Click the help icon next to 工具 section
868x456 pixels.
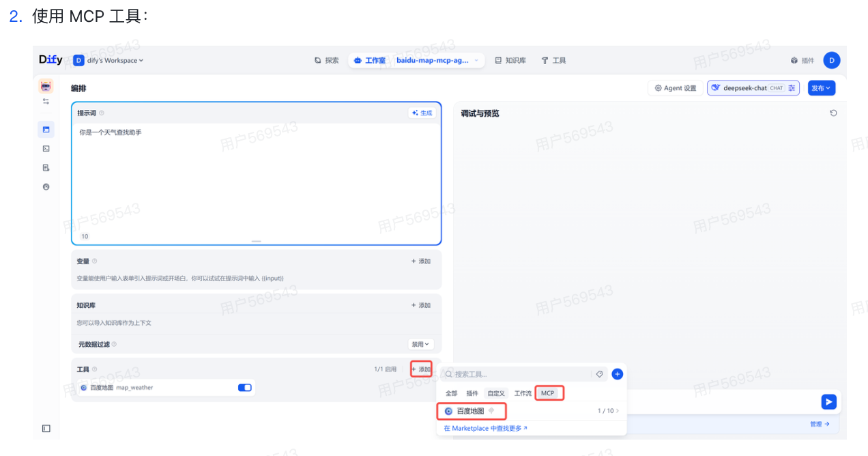coord(95,369)
